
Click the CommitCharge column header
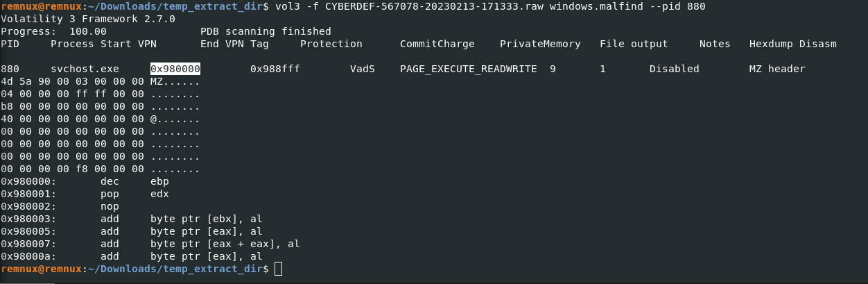437,44
